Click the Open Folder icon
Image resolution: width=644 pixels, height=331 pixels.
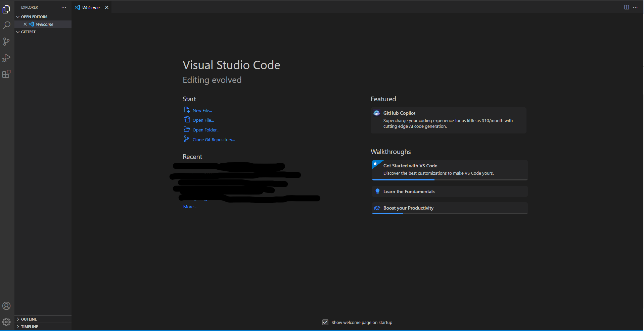tap(187, 129)
